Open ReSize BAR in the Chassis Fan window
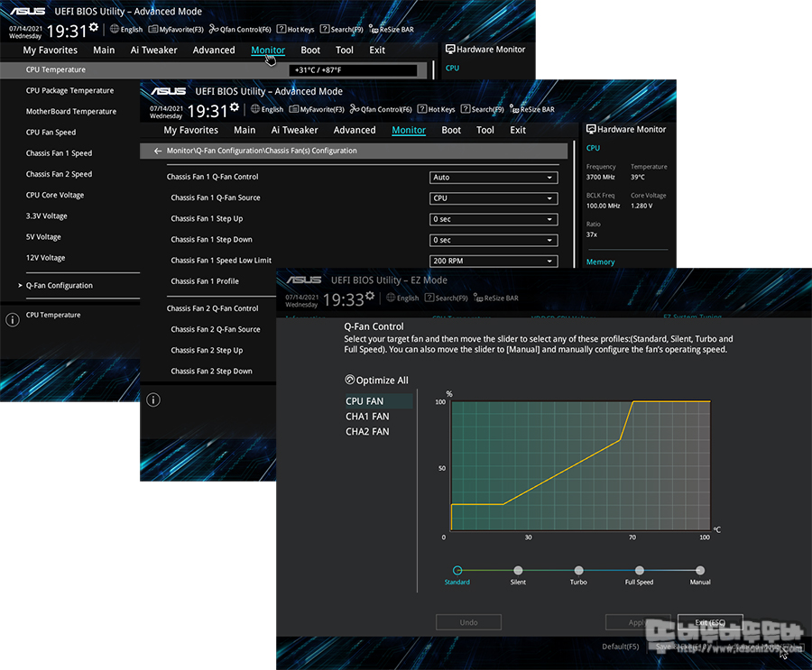This screenshot has height=670, width=812. click(532, 109)
